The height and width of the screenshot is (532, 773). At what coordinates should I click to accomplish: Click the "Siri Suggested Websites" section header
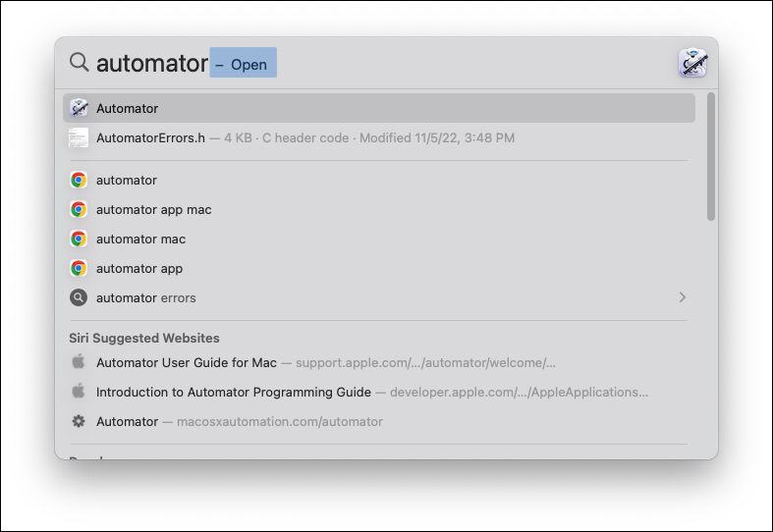click(x=144, y=338)
